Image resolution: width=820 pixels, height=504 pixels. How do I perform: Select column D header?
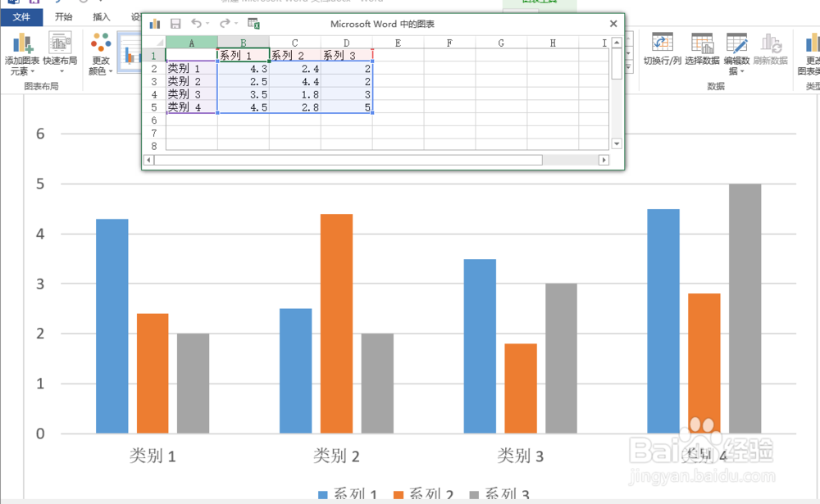tap(346, 43)
